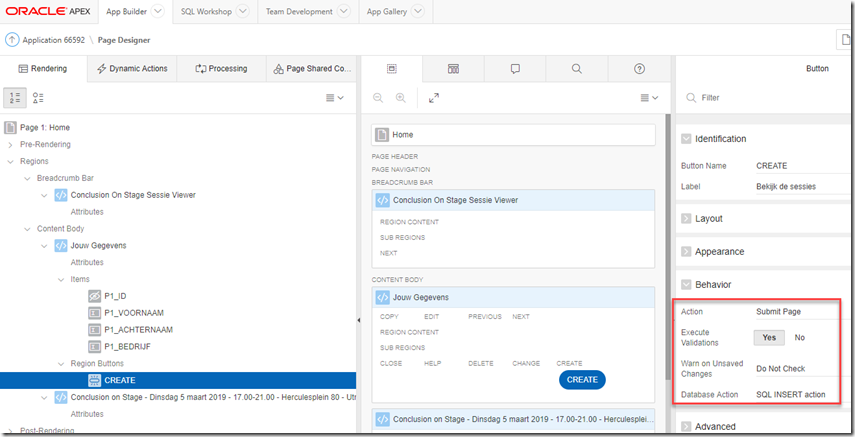Click the up arrow icon beside Application 66592
This screenshot has height=437, width=855.
[12, 40]
